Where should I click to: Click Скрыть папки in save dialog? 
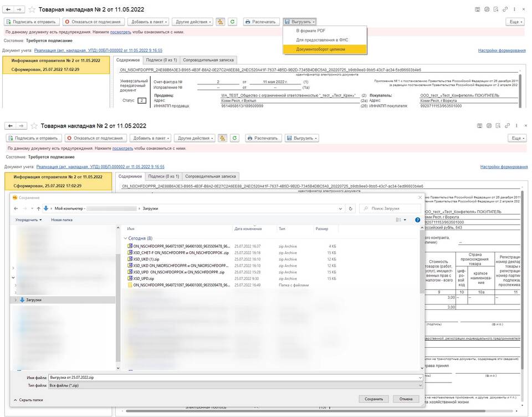[x=28, y=400]
